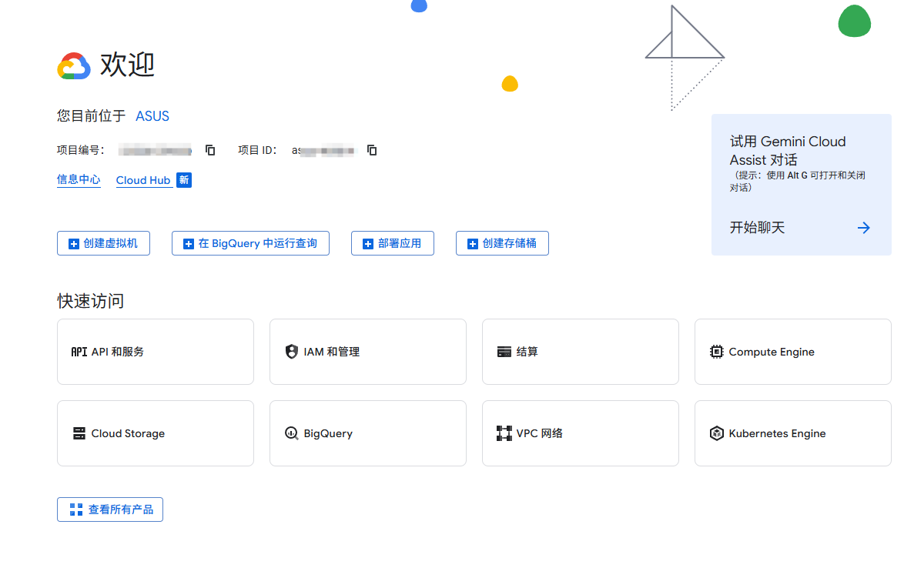Click 开始聊天 in the Gemini card
This screenshot has width=904, height=588.
758,228
